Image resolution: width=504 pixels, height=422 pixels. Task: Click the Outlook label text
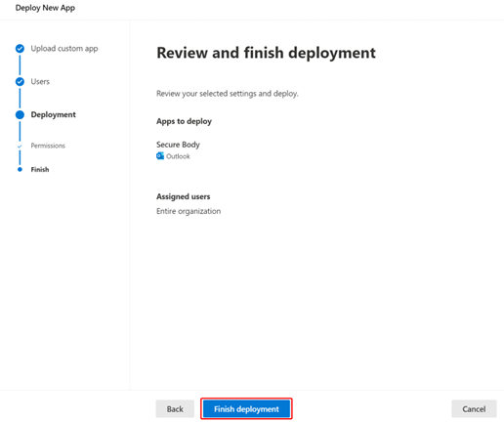click(x=178, y=156)
